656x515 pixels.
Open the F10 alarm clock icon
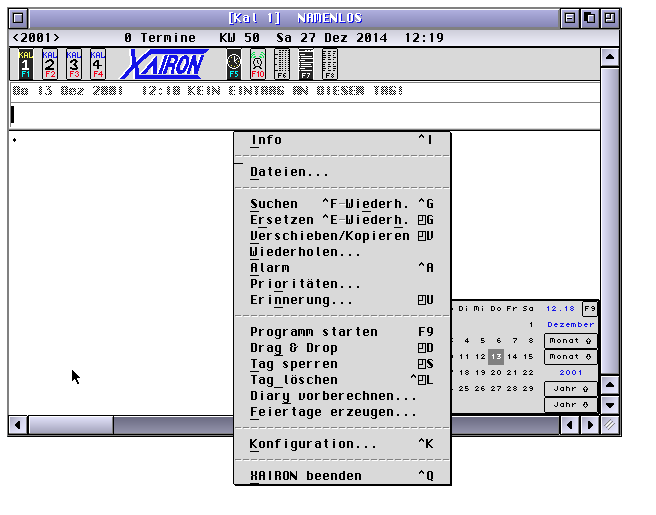point(257,64)
